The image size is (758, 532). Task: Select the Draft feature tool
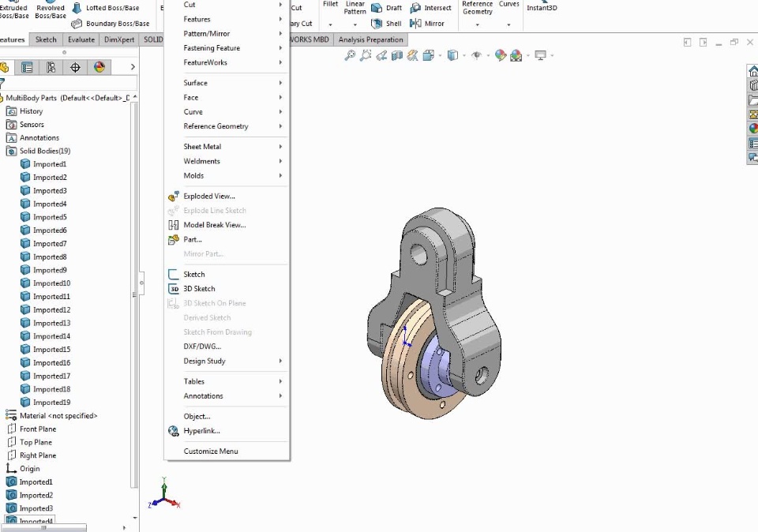[386, 8]
